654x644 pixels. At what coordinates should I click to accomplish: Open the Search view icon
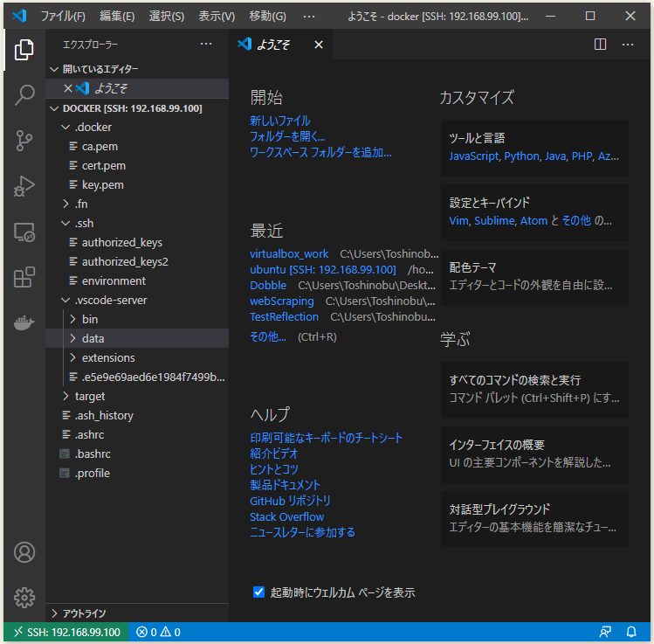(x=24, y=95)
